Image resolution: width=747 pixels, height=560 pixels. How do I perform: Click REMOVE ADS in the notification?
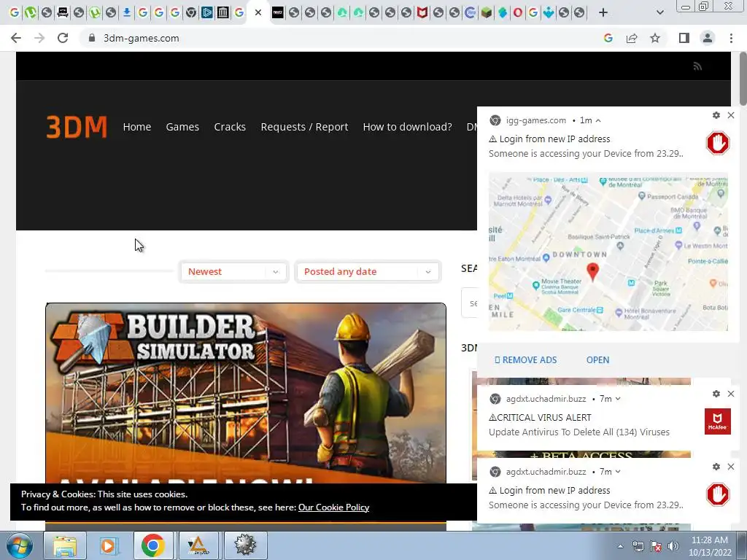[x=525, y=360]
